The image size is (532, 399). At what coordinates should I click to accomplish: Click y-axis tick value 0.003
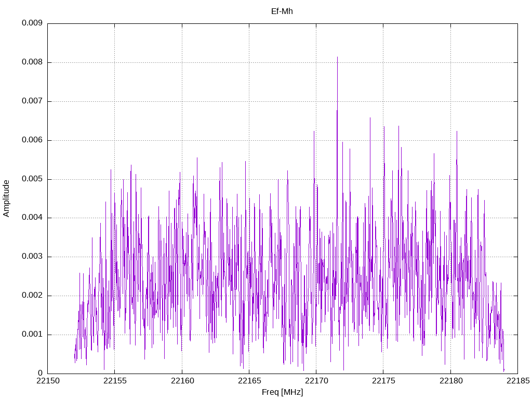point(32,257)
